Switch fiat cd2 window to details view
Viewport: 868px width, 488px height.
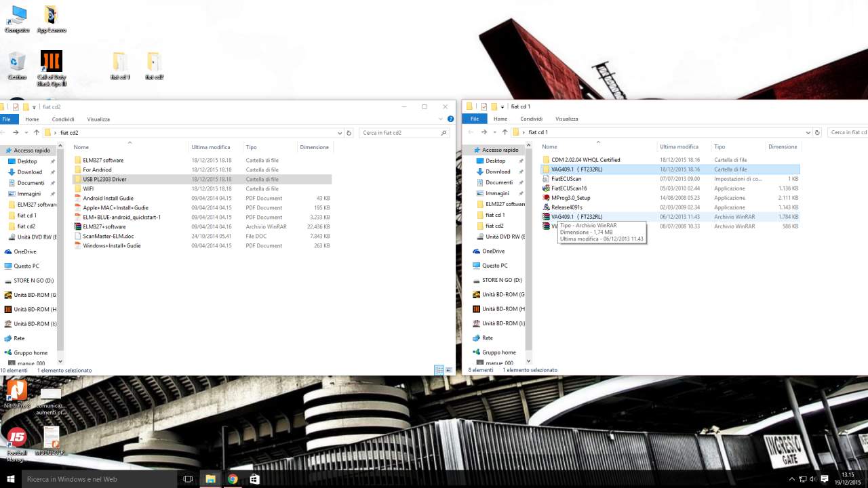point(439,370)
